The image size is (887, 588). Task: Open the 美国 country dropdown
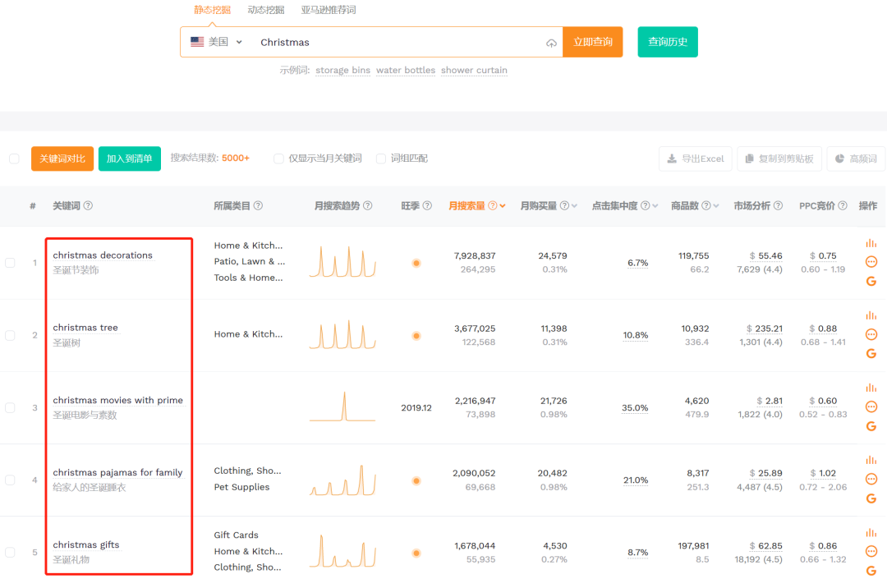tap(217, 42)
